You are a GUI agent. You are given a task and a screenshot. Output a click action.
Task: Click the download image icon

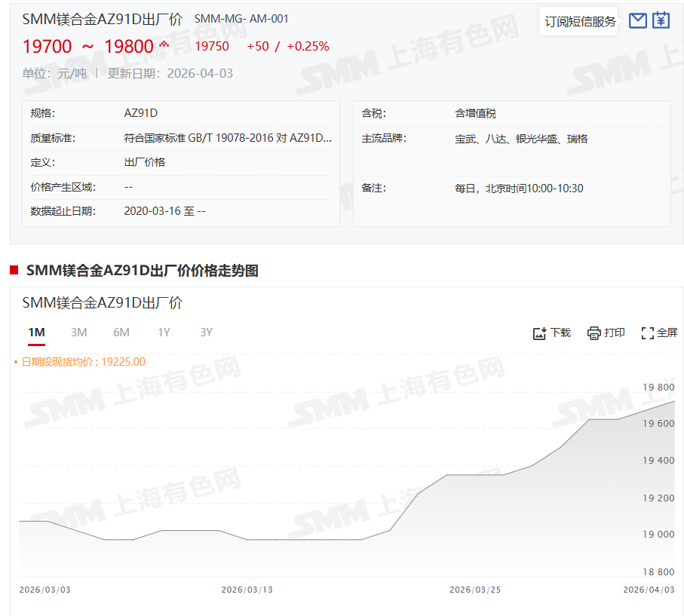point(539,333)
